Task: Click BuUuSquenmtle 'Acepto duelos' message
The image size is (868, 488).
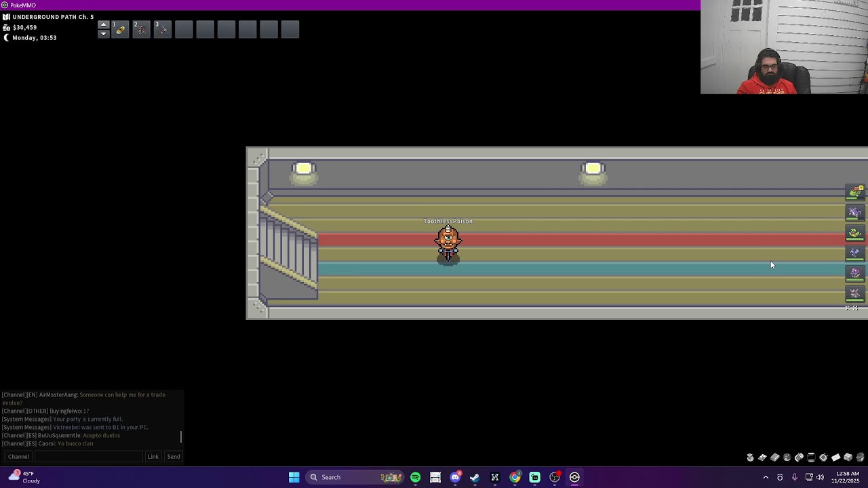Action: pos(61,435)
